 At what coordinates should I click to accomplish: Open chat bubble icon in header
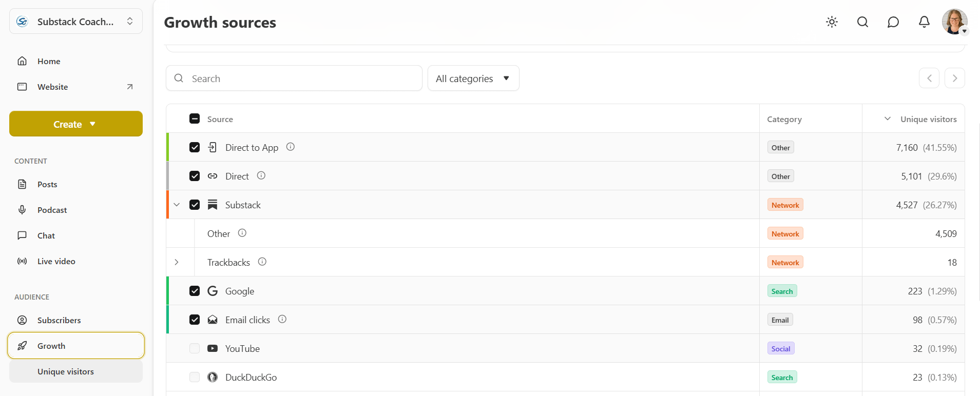pos(893,22)
